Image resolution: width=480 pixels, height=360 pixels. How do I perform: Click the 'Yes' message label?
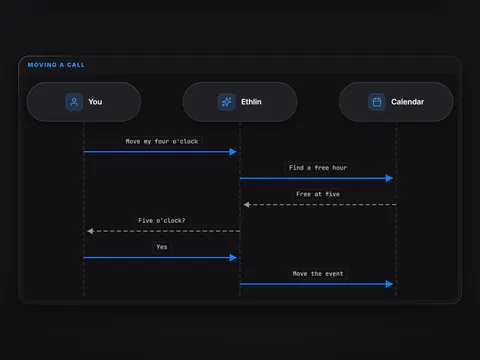[x=162, y=247]
